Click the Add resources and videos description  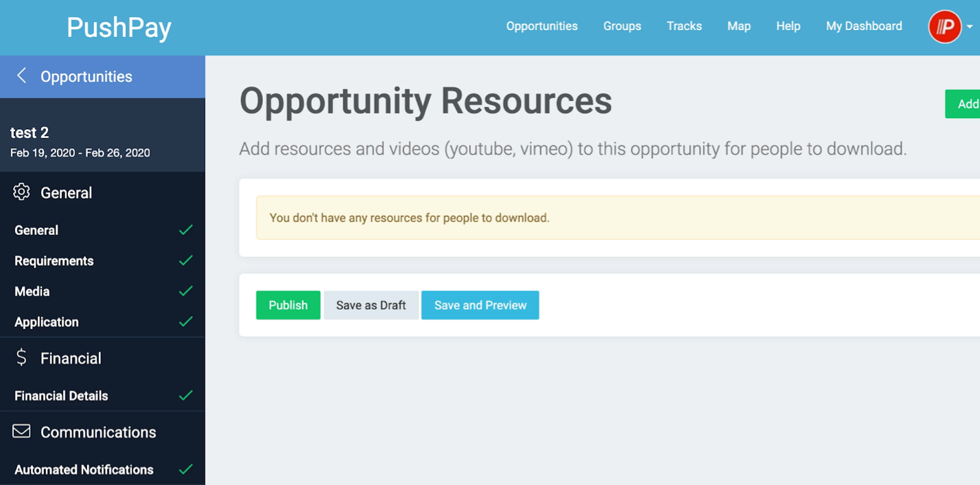(573, 149)
